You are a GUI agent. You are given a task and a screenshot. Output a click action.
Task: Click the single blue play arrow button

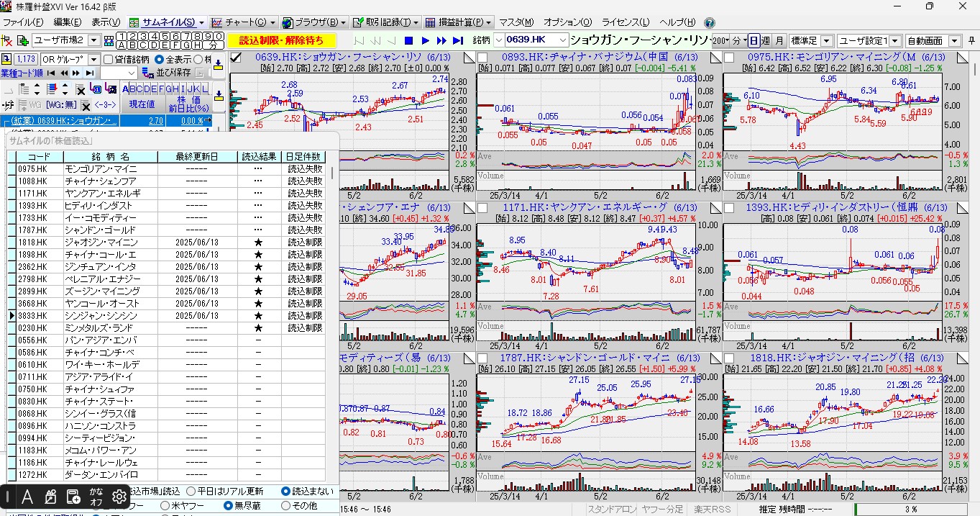[x=426, y=41]
